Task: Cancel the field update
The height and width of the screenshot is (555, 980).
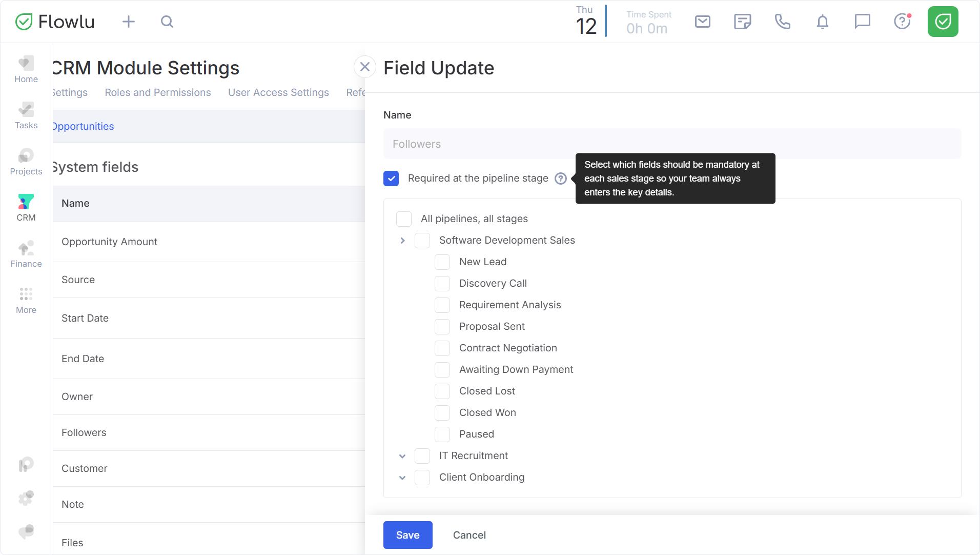Action: click(469, 535)
